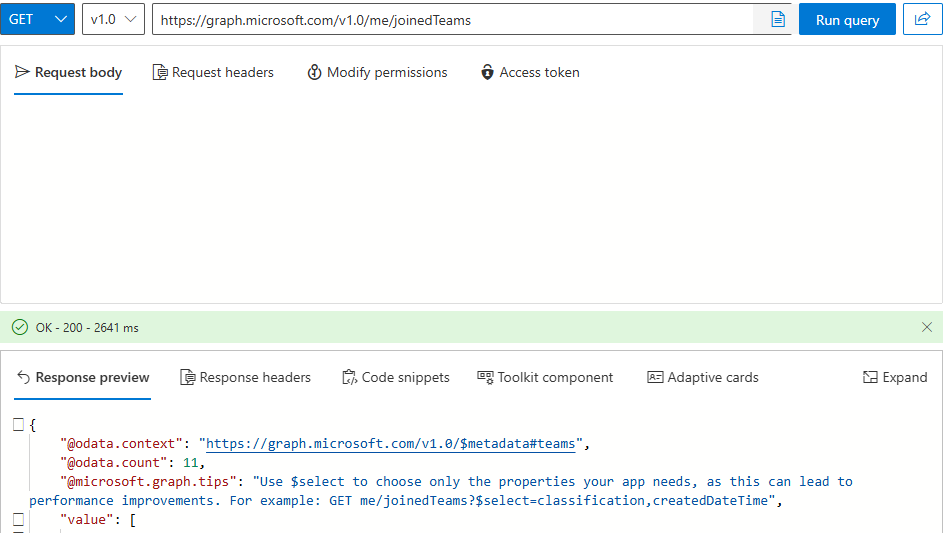
Task: Switch to the Request body tab
Action: click(68, 73)
